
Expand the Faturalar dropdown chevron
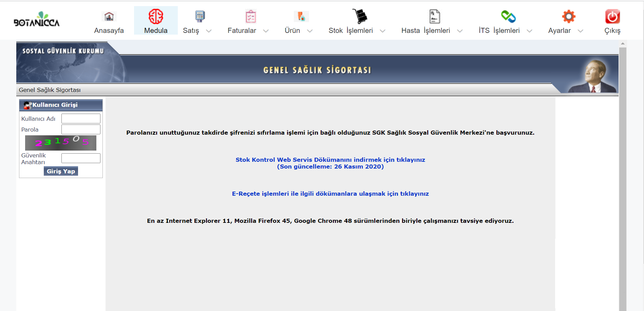coord(266,31)
